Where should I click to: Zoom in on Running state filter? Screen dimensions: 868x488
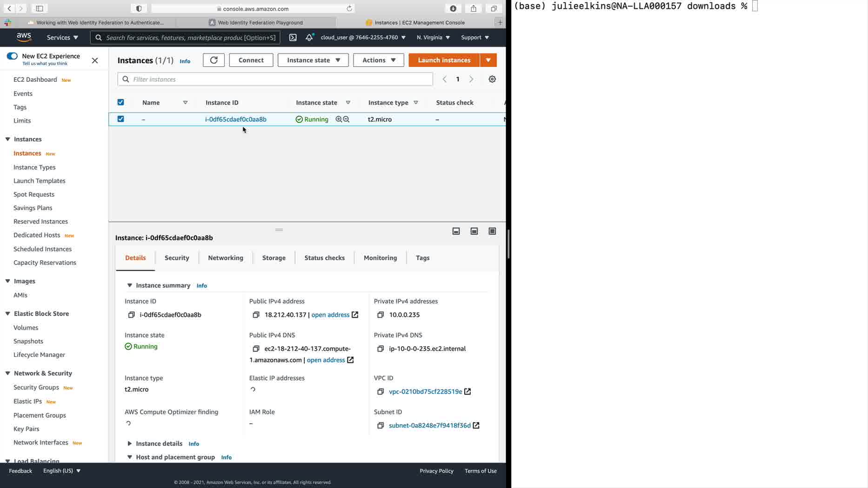click(339, 119)
